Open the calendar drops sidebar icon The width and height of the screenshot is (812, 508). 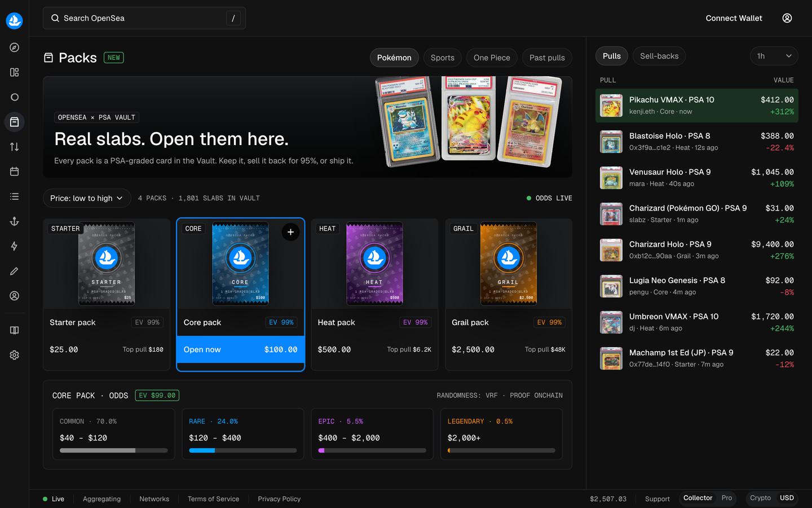[15, 172]
